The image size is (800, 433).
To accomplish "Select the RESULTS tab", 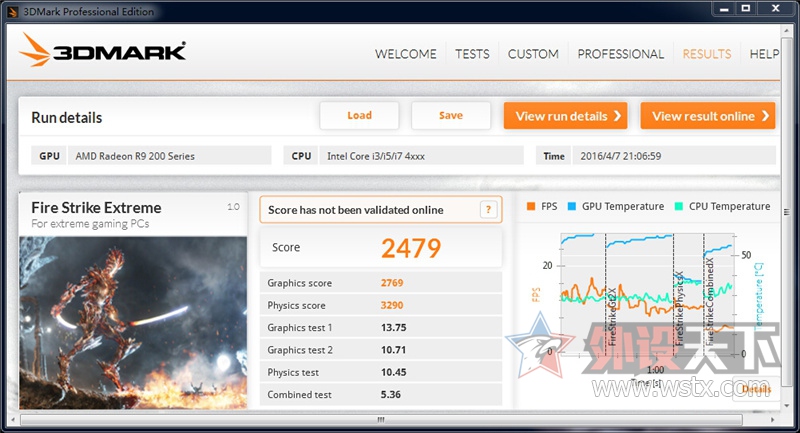I will click(x=707, y=54).
